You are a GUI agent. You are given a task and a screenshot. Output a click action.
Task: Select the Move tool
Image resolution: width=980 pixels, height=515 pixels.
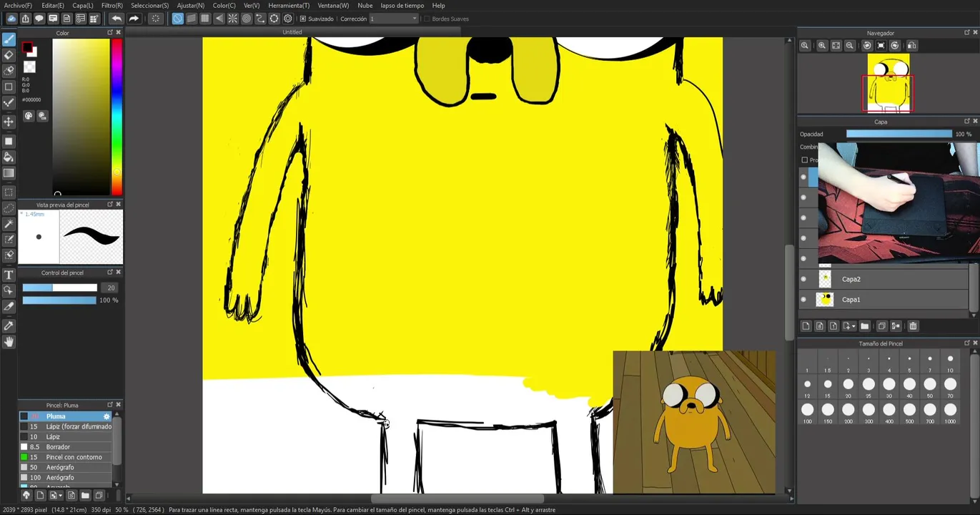point(9,122)
